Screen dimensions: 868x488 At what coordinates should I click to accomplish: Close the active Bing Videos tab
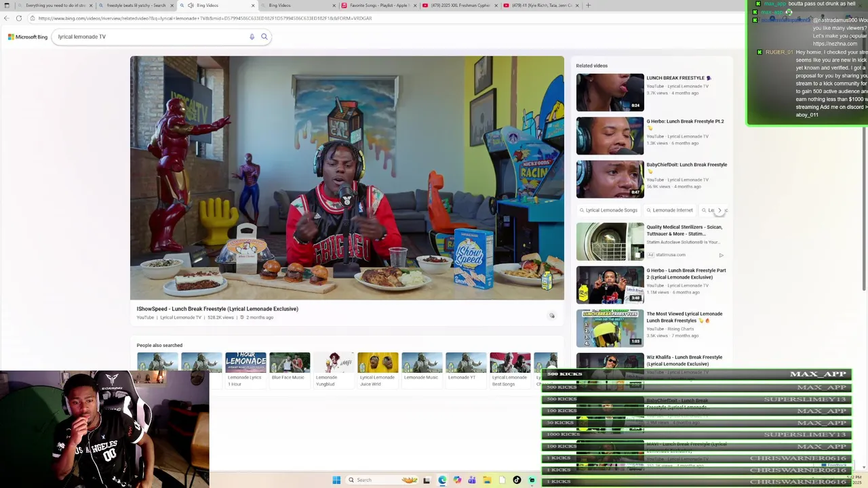(253, 5)
